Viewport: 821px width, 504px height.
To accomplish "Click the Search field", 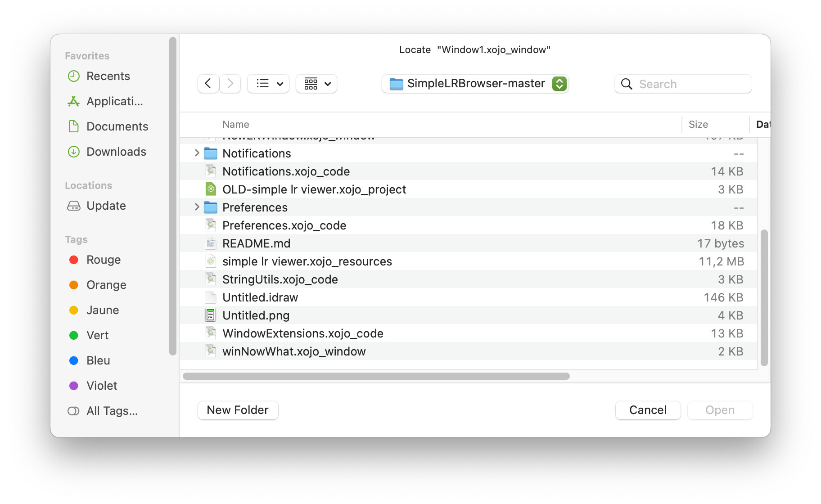I will (x=683, y=84).
